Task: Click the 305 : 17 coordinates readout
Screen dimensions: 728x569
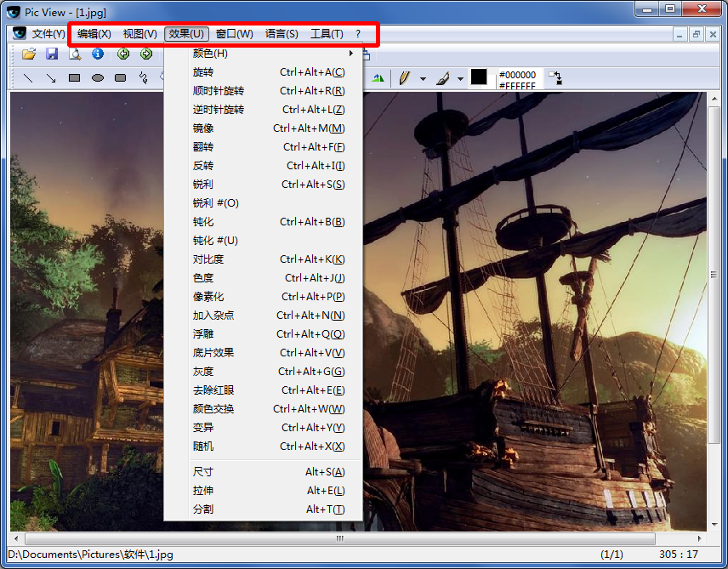Action: point(679,555)
